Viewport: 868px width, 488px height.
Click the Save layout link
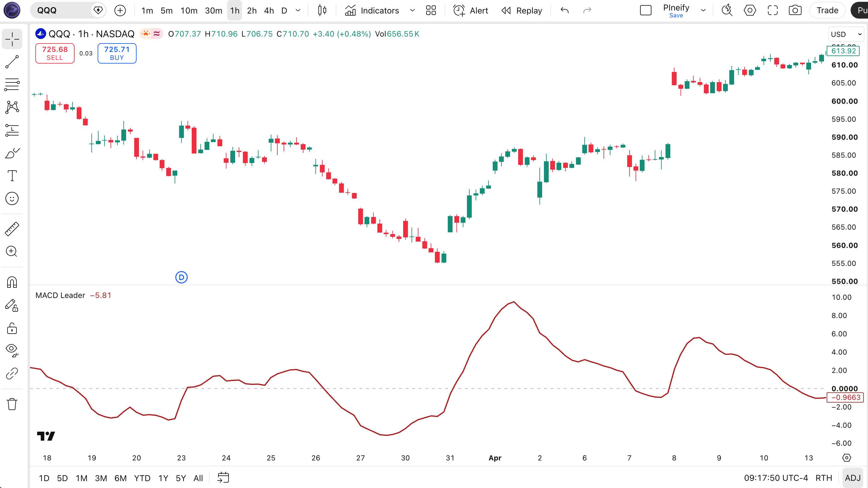pyautogui.click(x=676, y=16)
